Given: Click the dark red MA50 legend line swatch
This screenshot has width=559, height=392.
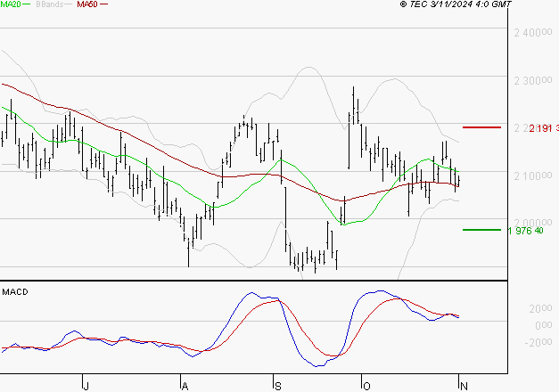Looking at the screenshot, I should 103,5.
